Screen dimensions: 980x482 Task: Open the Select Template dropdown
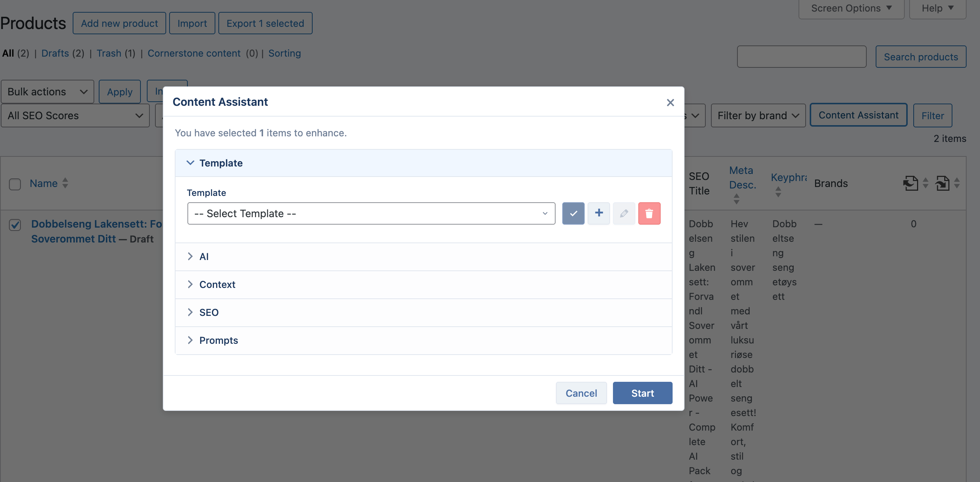(x=371, y=213)
